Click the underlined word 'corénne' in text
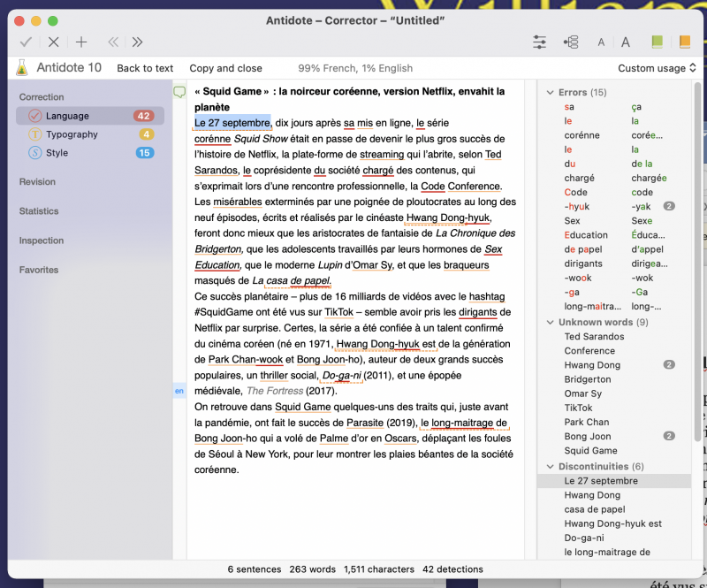707x588 pixels. click(x=212, y=139)
